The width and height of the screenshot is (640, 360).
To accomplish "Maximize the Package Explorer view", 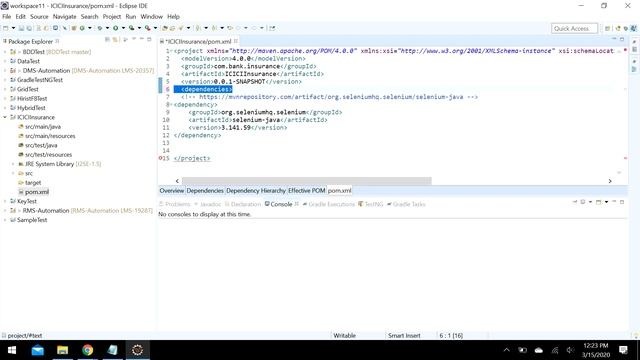I will click(x=149, y=39).
